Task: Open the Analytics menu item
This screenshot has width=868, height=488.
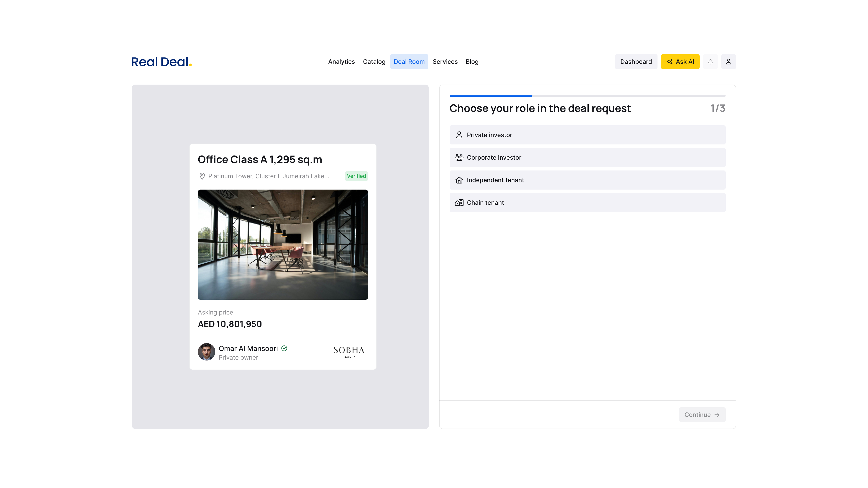Action: point(341,62)
